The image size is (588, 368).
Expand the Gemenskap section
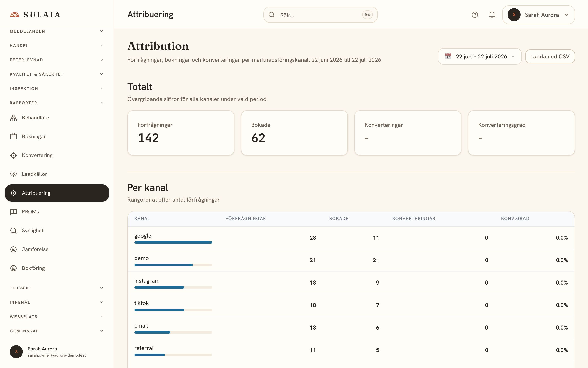[x=57, y=331]
